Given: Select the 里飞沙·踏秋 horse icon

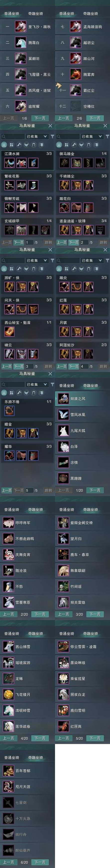Looking at the screenshot, I should pos(20,27).
